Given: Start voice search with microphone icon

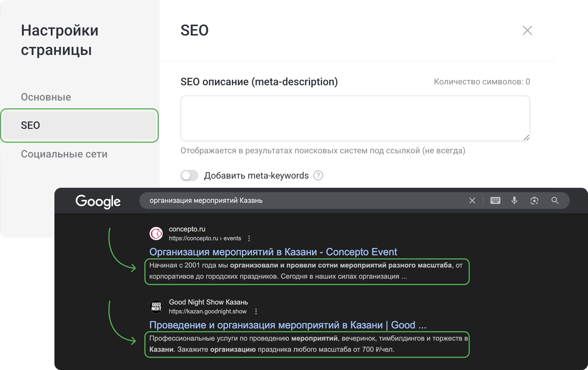Looking at the screenshot, I should [x=514, y=200].
